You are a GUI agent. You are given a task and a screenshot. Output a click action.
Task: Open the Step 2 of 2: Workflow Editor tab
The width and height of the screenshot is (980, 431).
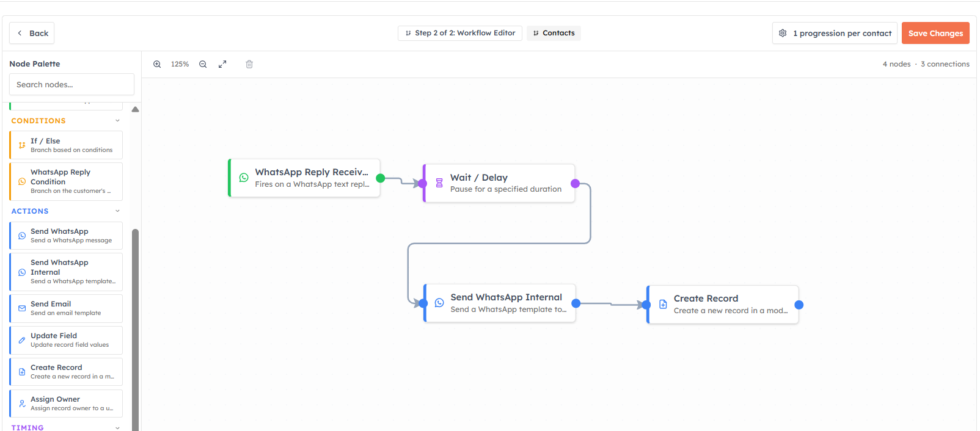(x=460, y=33)
